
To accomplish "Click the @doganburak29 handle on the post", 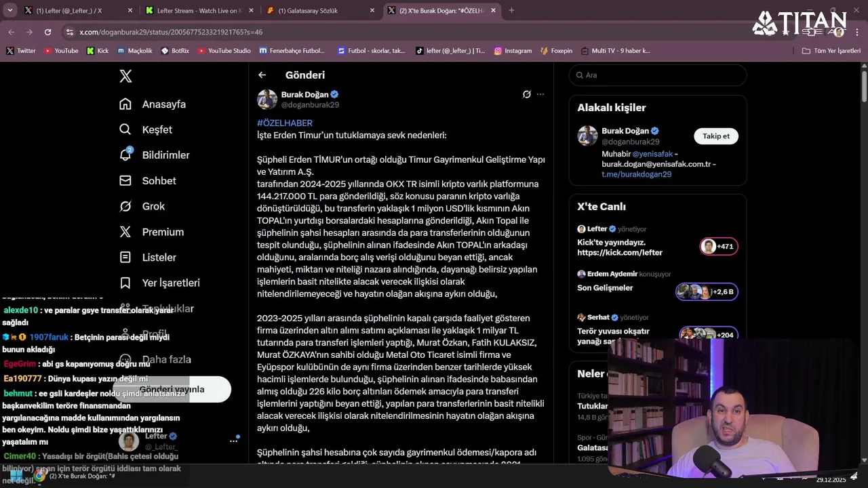I will pyautogui.click(x=310, y=104).
